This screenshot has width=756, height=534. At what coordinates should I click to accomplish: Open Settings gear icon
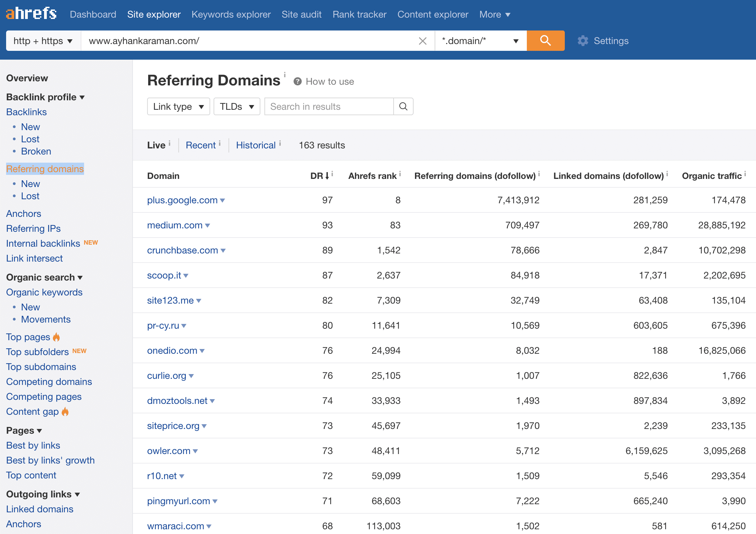pos(583,41)
